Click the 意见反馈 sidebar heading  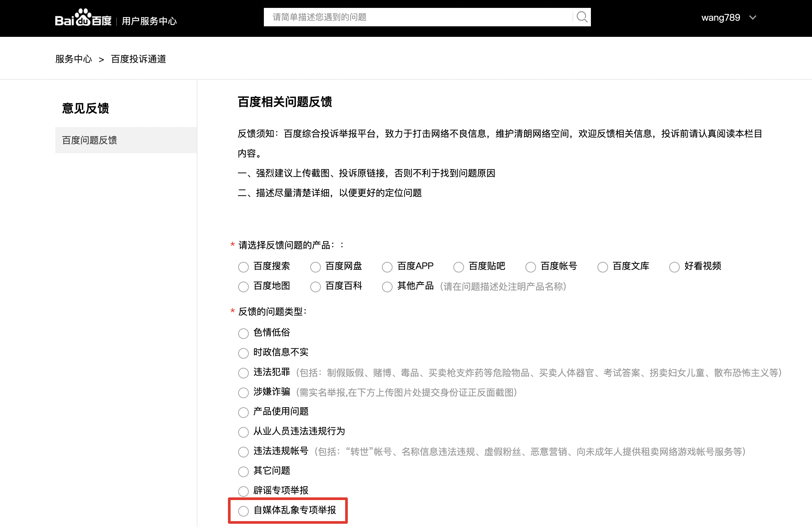(85, 108)
